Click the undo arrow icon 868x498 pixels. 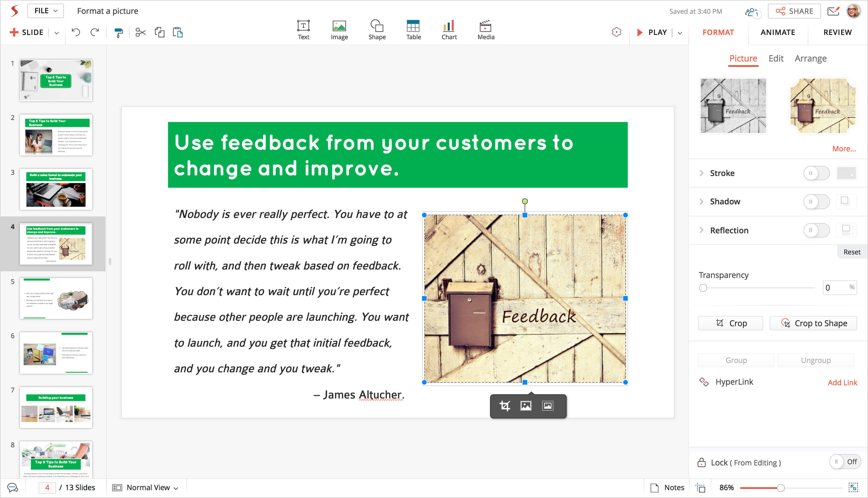76,33
